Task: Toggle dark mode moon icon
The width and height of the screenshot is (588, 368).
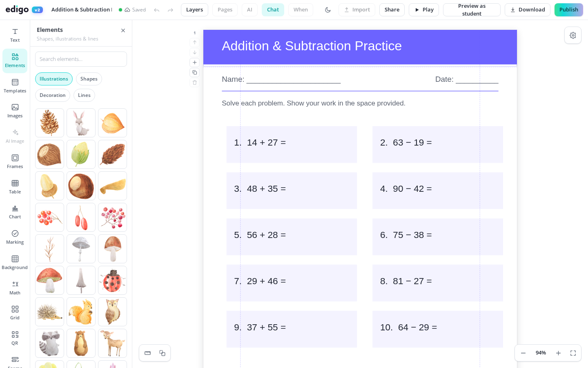Action: 328,10
